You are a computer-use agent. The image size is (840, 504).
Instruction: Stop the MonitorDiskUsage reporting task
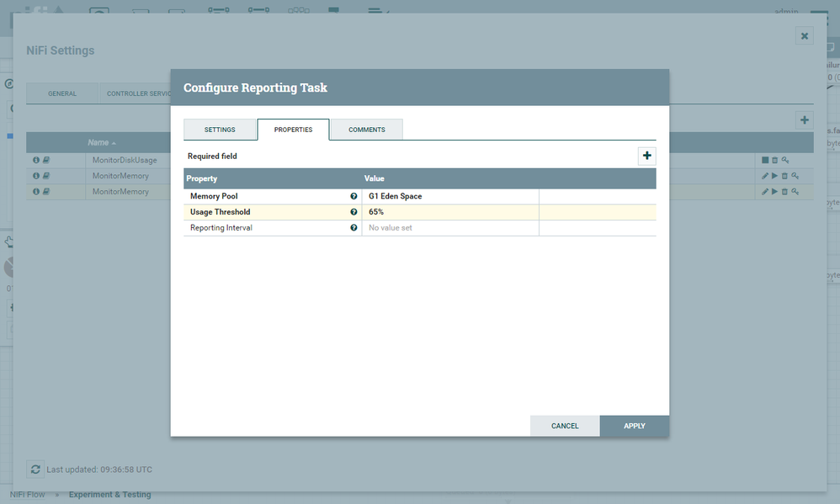click(x=765, y=160)
